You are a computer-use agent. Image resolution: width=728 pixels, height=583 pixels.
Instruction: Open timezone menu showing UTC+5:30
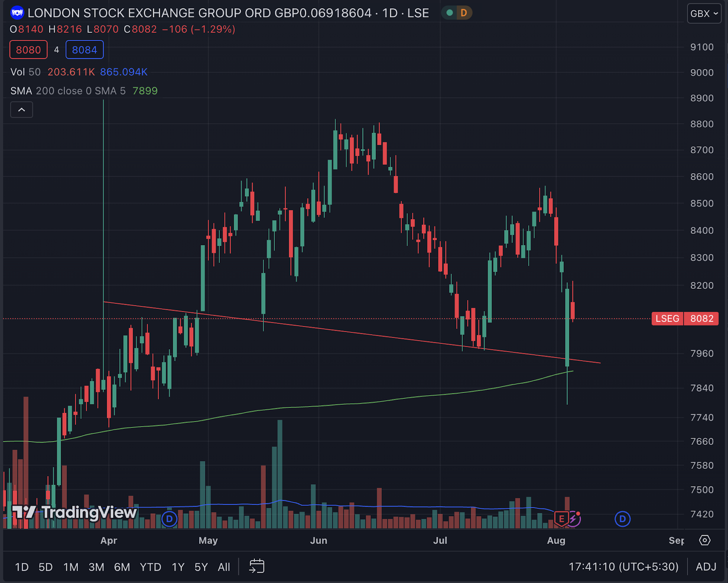(623, 567)
